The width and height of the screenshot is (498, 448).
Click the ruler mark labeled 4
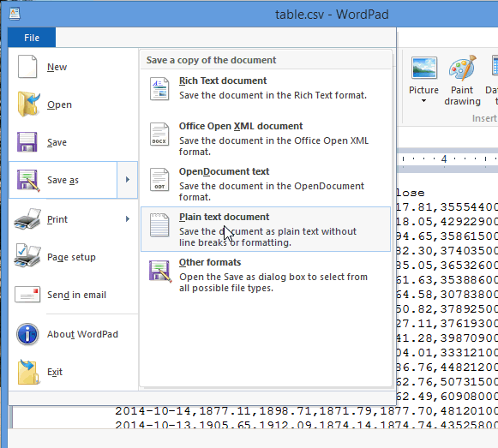(444, 158)
